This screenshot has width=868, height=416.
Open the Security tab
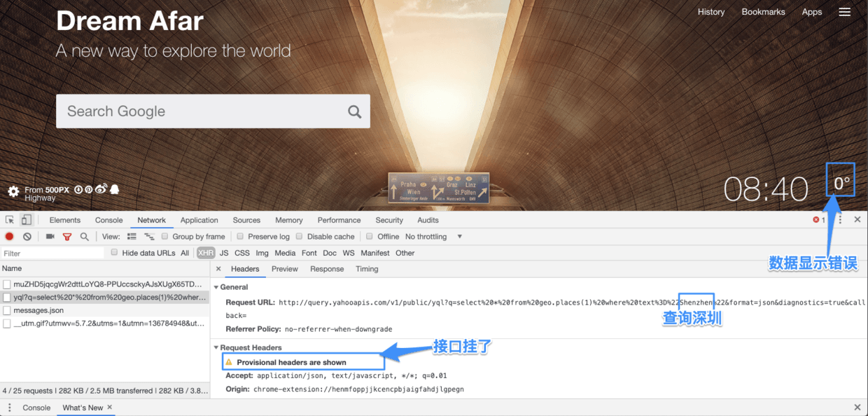(x=389, y=220)
